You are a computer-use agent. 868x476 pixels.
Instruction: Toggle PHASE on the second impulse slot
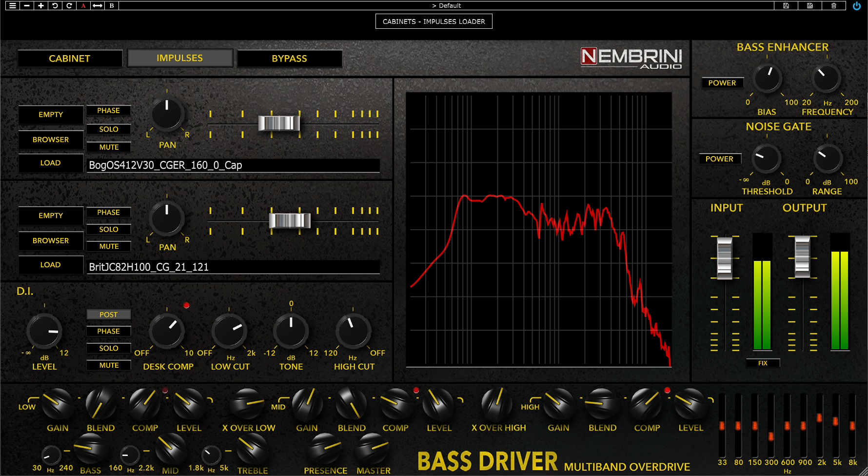tap(109, 213)
